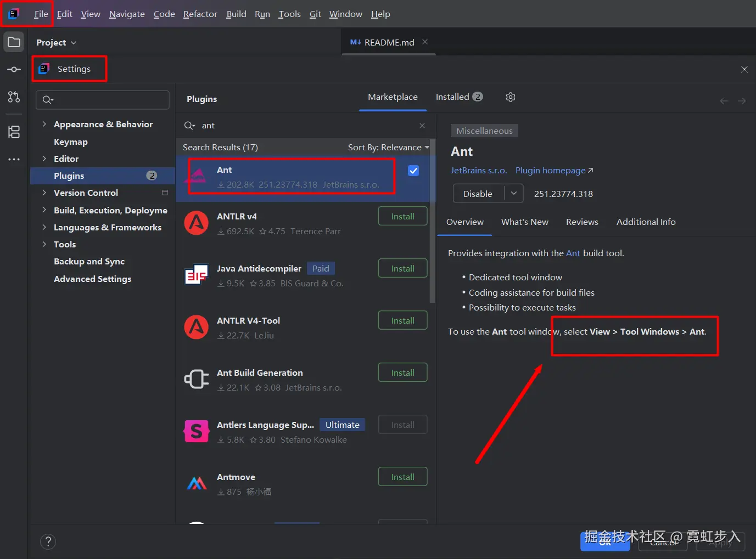Disable the Ant plugin
Viewport: 756px width, 559px height.
click(x=478, y=194)
